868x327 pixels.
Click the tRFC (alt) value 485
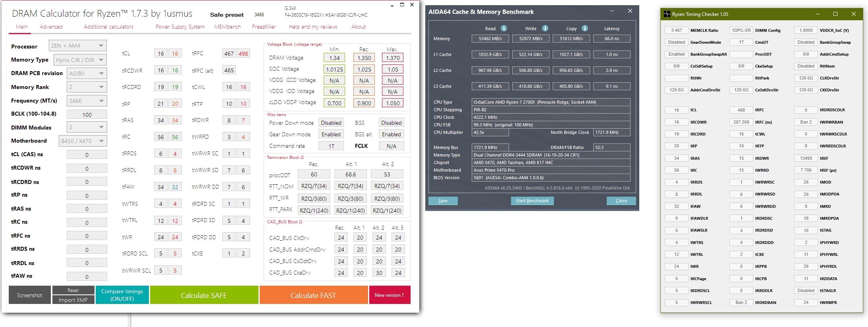coord(229,70)
